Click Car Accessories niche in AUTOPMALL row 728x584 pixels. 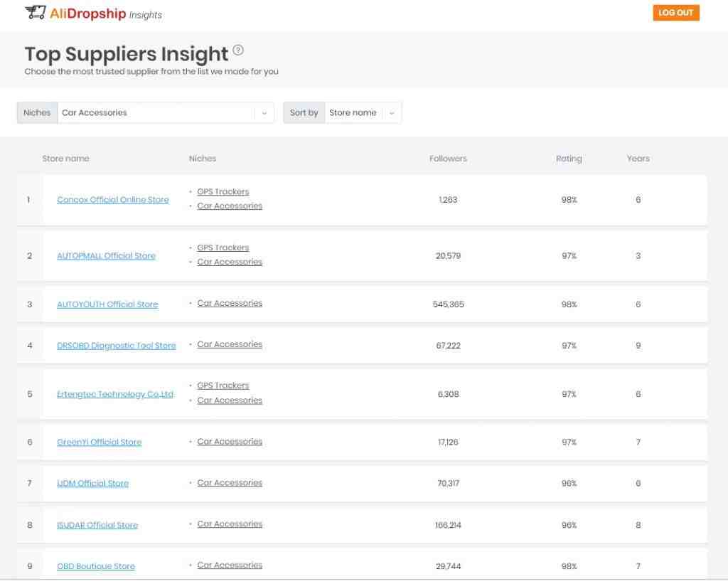(230, 262)
